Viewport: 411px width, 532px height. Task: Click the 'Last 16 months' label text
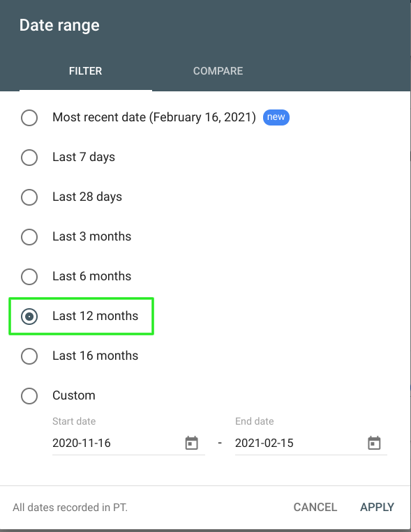(96, 356)
